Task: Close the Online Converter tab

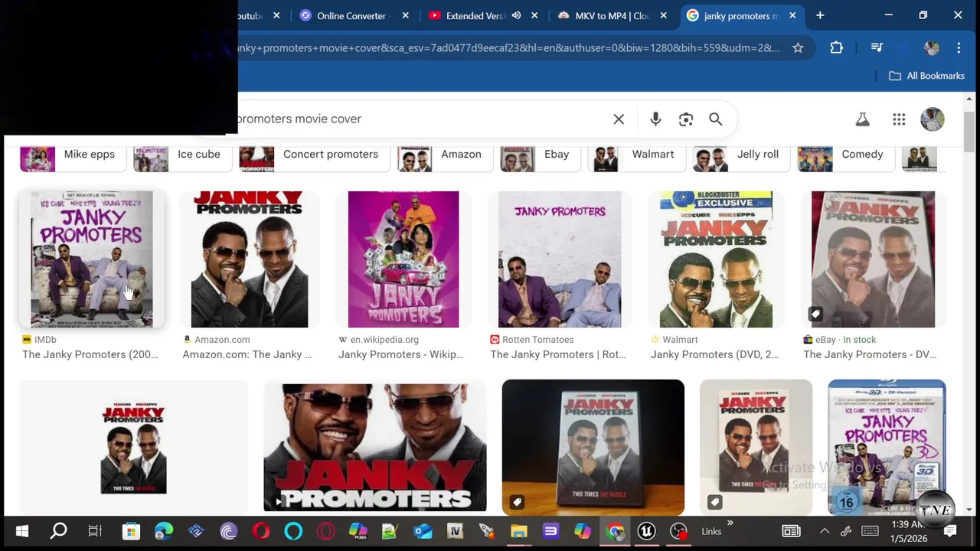Action: point(405,15)
